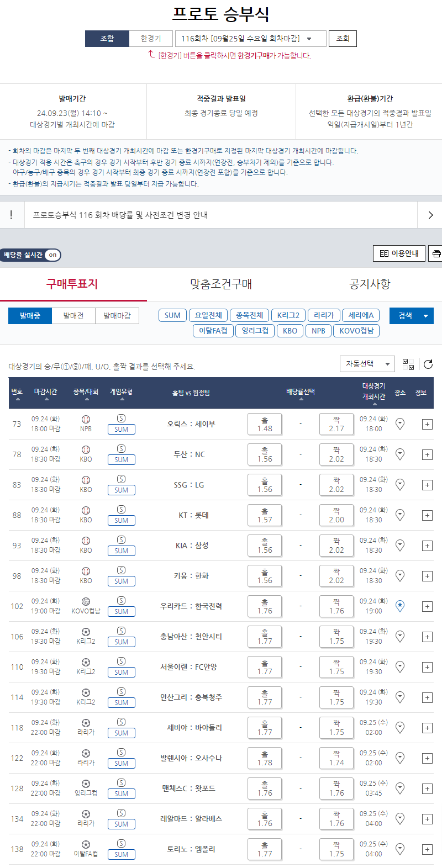The height and width of the screenshot is (868, 442).
Task: Click the refresh icon above the table
Action: coord(428,364)
